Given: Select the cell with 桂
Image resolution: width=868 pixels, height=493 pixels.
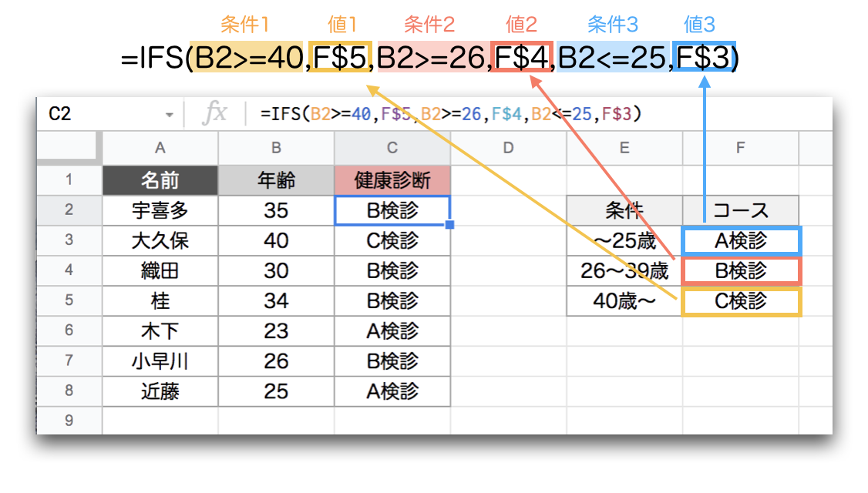Looking at the screenshot, I should point(160,300).
